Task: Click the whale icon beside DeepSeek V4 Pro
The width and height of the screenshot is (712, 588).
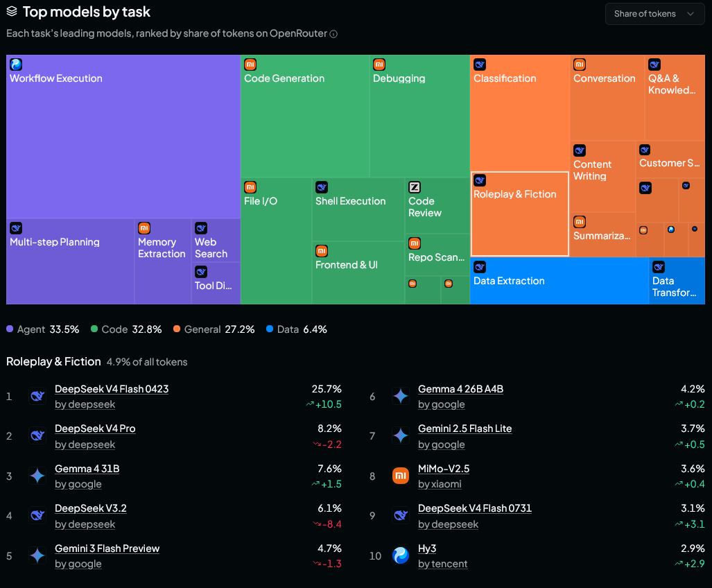Action: [37, 436]
